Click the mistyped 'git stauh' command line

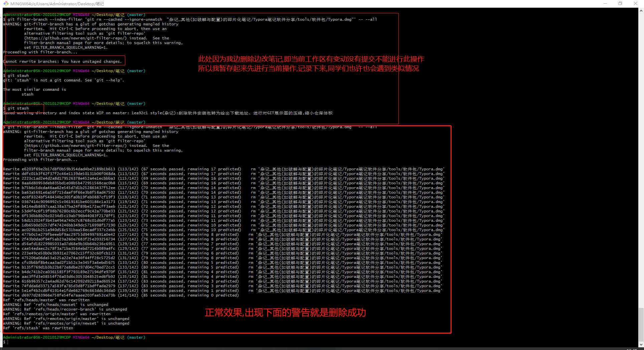18,76
